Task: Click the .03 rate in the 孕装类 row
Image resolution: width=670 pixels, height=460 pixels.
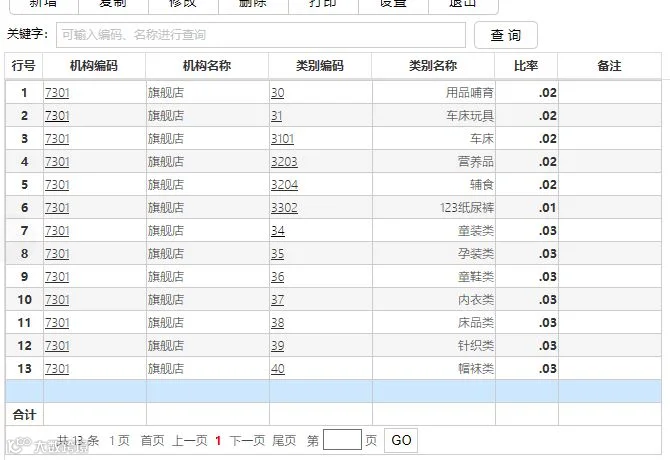Action: [547, 254]
